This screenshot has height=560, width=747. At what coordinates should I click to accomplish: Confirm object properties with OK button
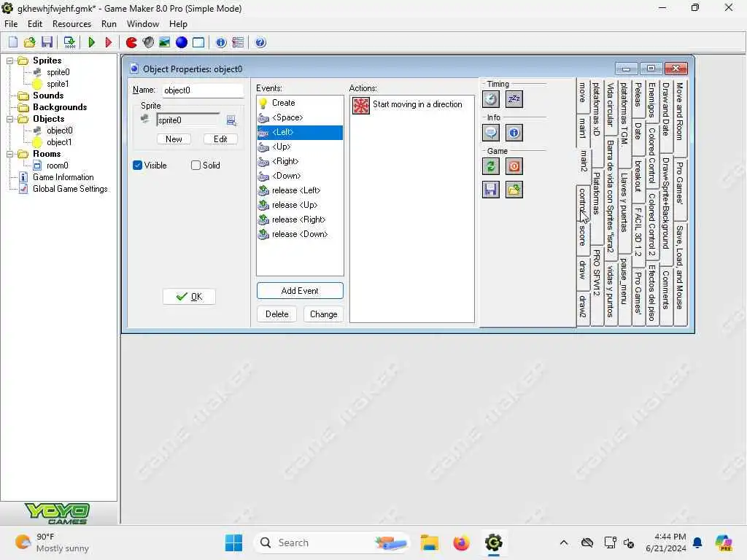click(x=189, y=297)
